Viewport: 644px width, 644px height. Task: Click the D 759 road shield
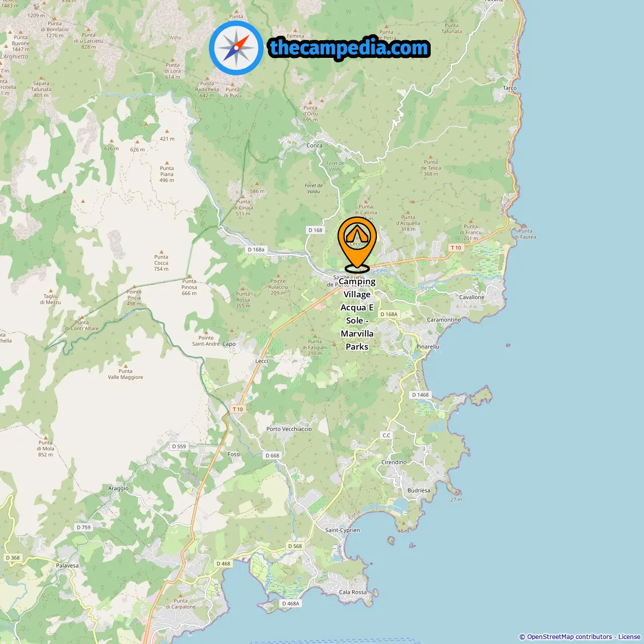point(84,528)
